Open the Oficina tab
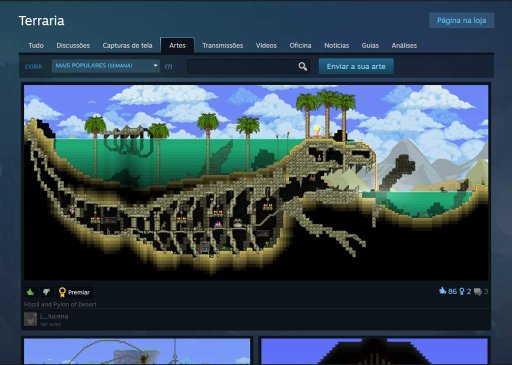This screenshot has height=365, width=512. click(x=300, y=45)
